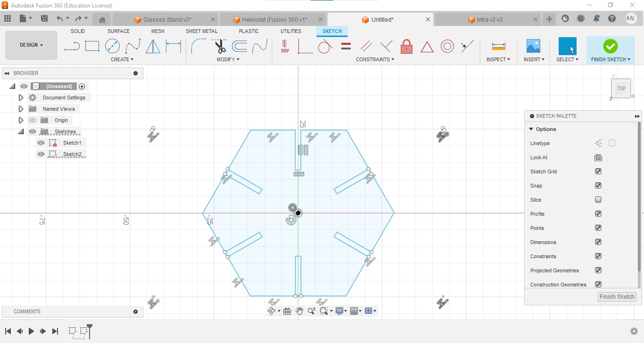Click the Look At icon in Sketch Palette

point(598,157)
